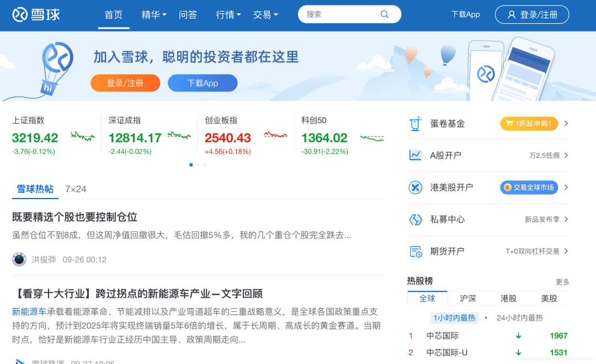Click the 新能源车 hyperlink in post
The width and height of the screenshot is (596, 364).
[x=29, y=312]
